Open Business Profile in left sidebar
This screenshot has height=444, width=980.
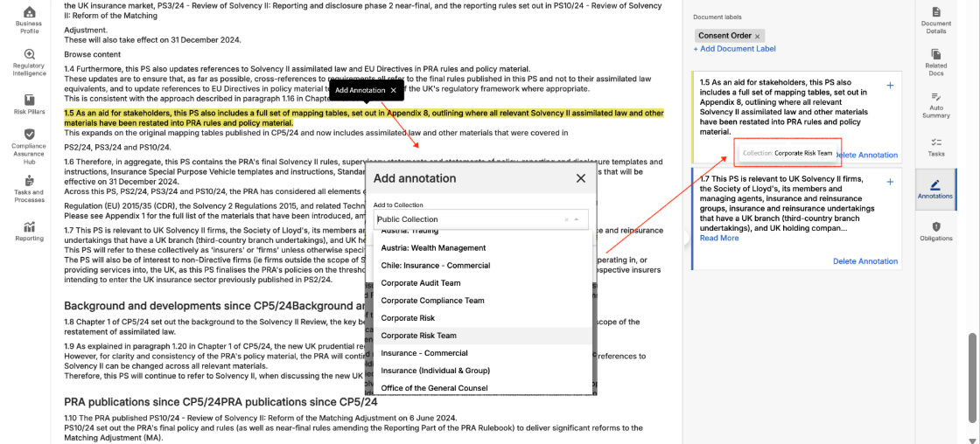pos(29,18)
